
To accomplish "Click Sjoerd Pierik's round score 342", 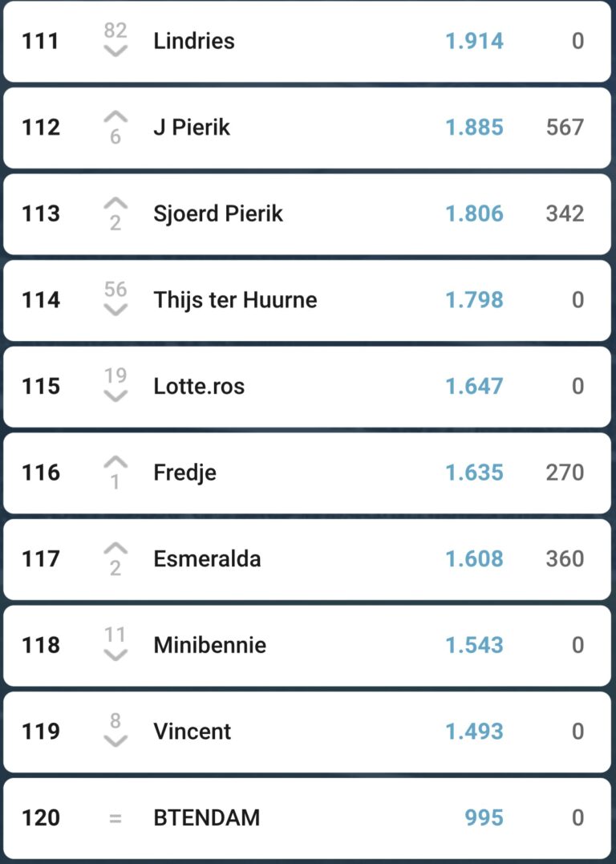I will [565, 213].
